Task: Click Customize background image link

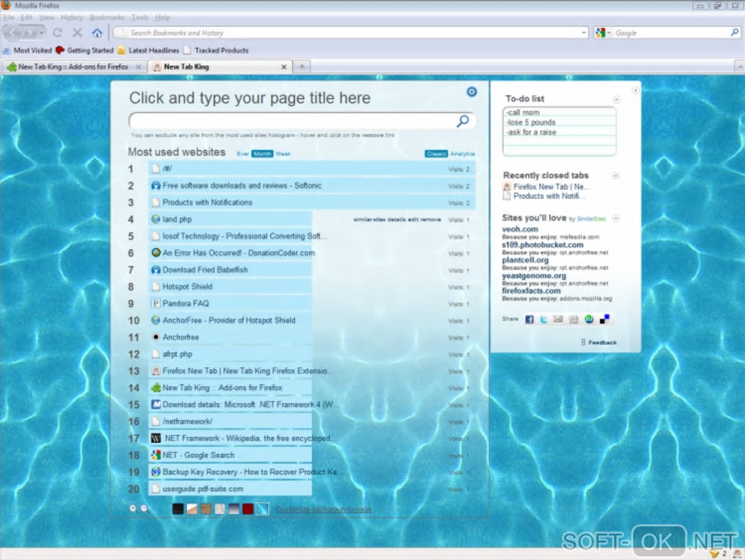Action: [x=324, y=509]
